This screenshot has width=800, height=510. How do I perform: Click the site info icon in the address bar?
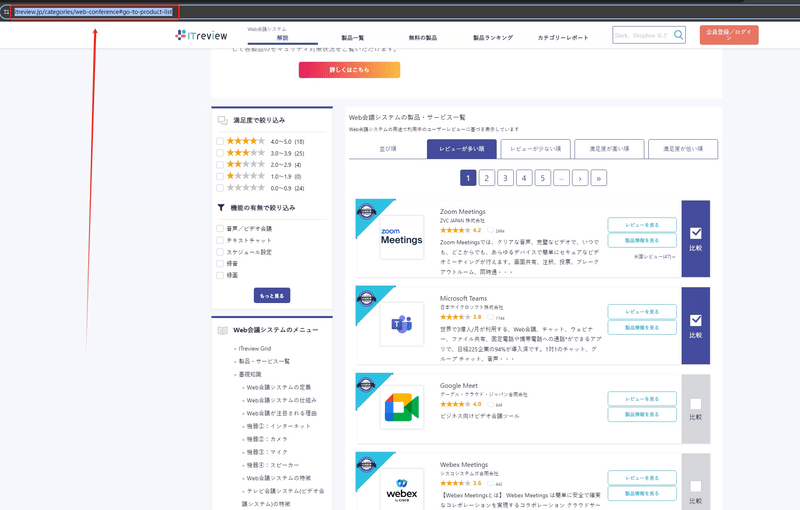click(x=6, y=11)
